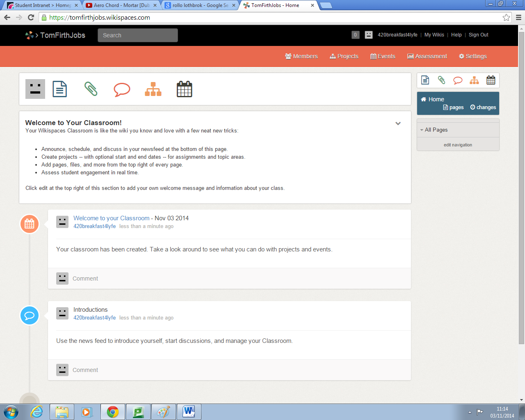Click the vertical page scrollbar
Viewport: 525px width, 420px height.
pyautogui.click(x=521, y=187)
